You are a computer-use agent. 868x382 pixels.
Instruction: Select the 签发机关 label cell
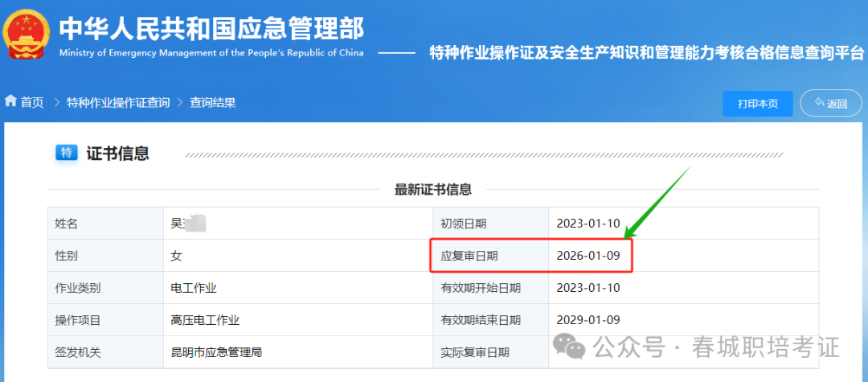coord(105,352)
